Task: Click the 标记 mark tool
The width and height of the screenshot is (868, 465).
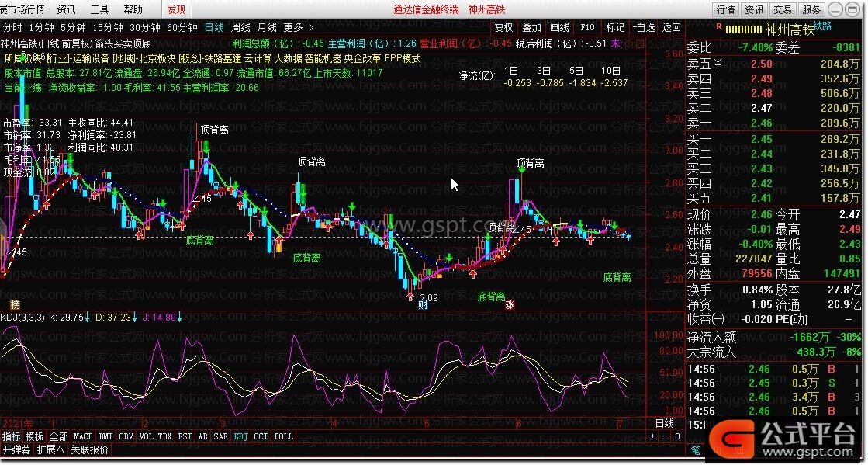Action: point(615,27)
